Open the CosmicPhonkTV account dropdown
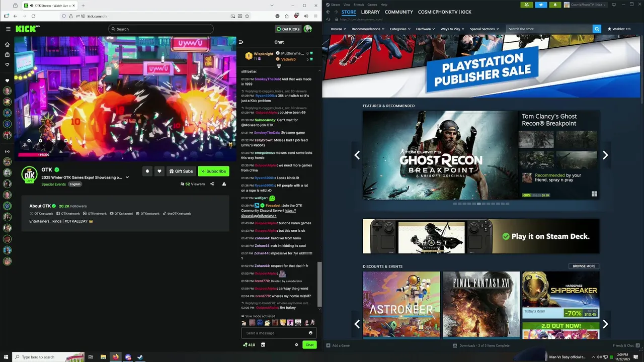This screenshot has width=644, height=362. tap(587, 5)
